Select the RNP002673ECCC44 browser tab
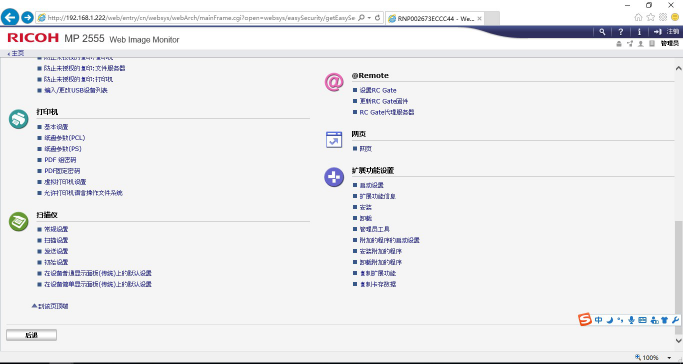This screenshot has width=683, height=364. coord(434,18)
